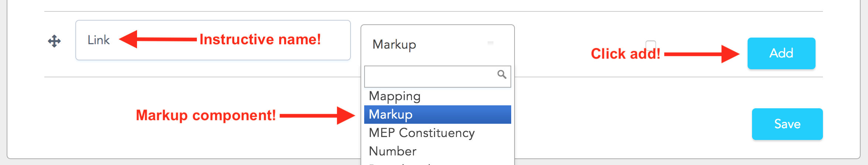
Task: Click the blue Add button
Action: (781, 53)
